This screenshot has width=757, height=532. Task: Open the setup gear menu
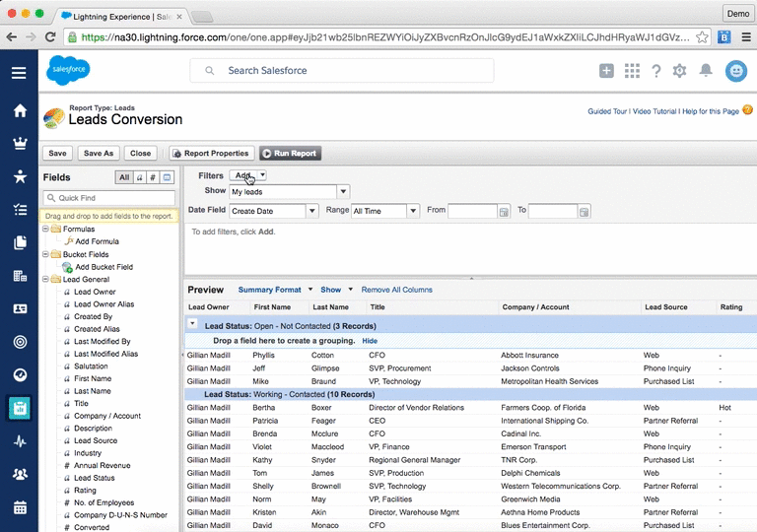pos(679,71)
